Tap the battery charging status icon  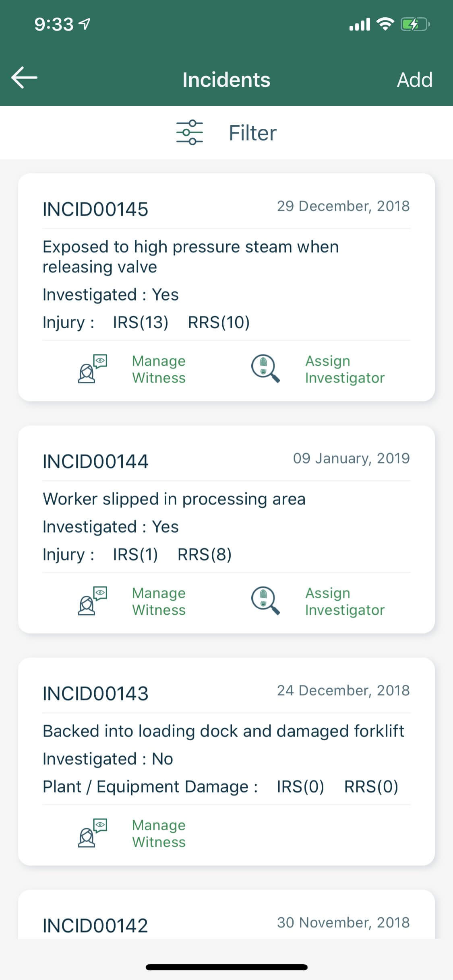(x=415, y=25)
